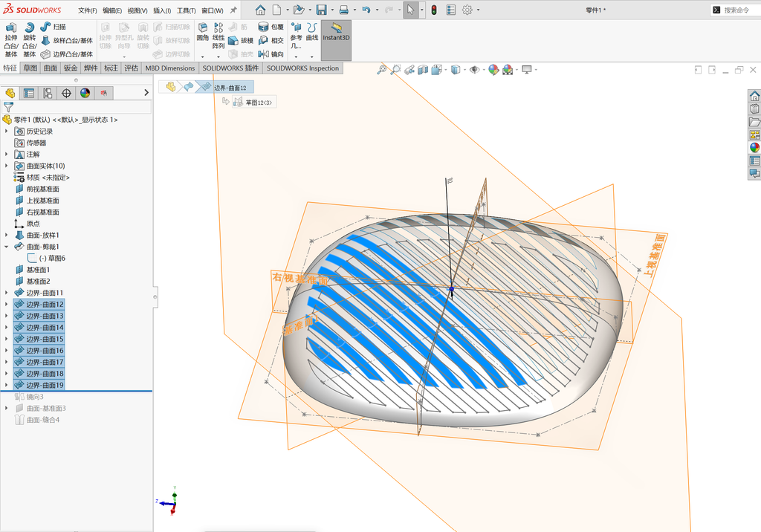Open the DisplayManager tab
This screenshot has height=532, width=761.
tap(85, 93)
